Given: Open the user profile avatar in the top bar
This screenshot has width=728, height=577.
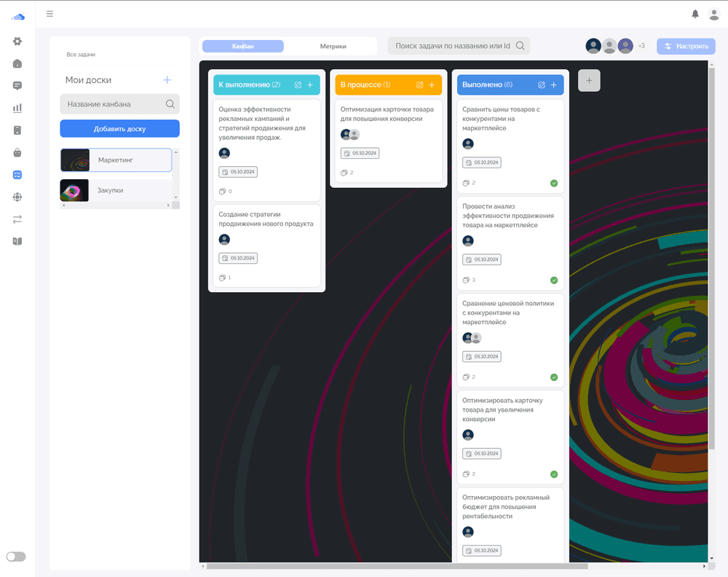Looking at the screenshot, I should click(x=713, y=14).
